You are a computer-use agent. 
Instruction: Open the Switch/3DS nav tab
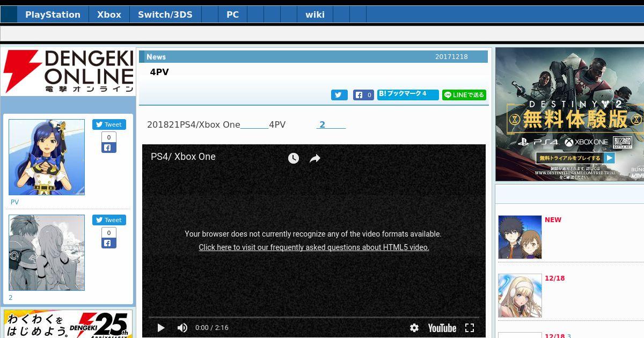pos(165,14)
